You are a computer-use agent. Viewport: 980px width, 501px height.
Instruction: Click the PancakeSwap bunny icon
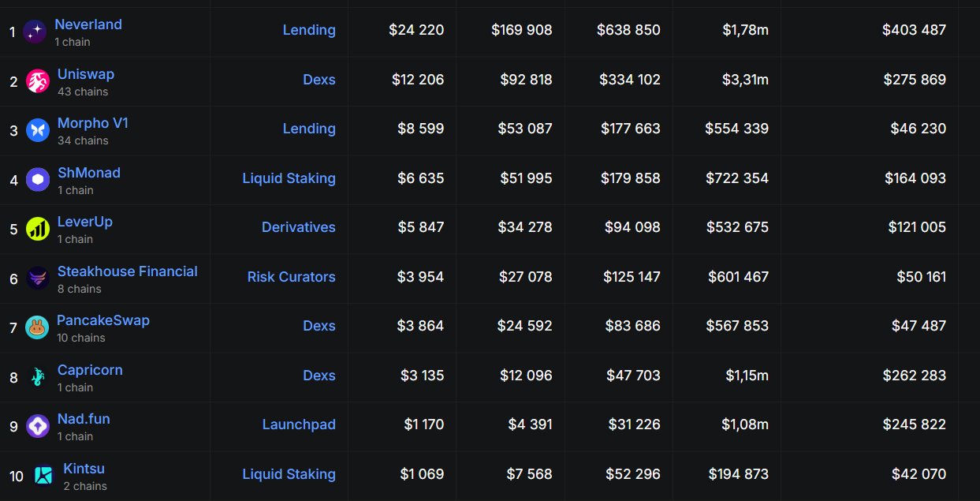point(37,327)
